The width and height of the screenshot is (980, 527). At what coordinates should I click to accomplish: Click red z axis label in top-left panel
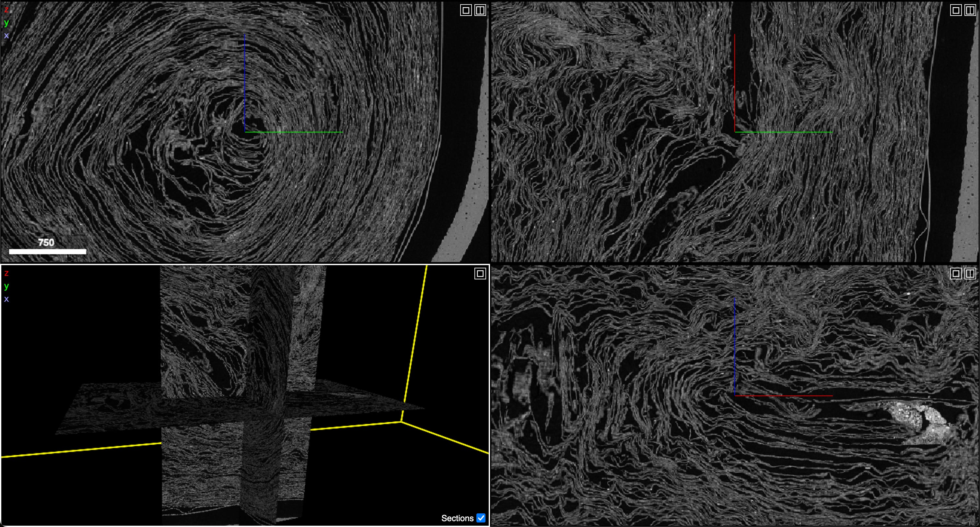coord(6,9)
